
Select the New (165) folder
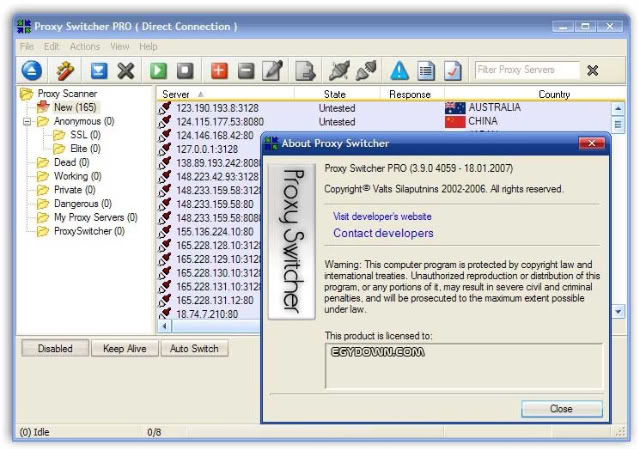pyautogui.click(x=75, y=107)
